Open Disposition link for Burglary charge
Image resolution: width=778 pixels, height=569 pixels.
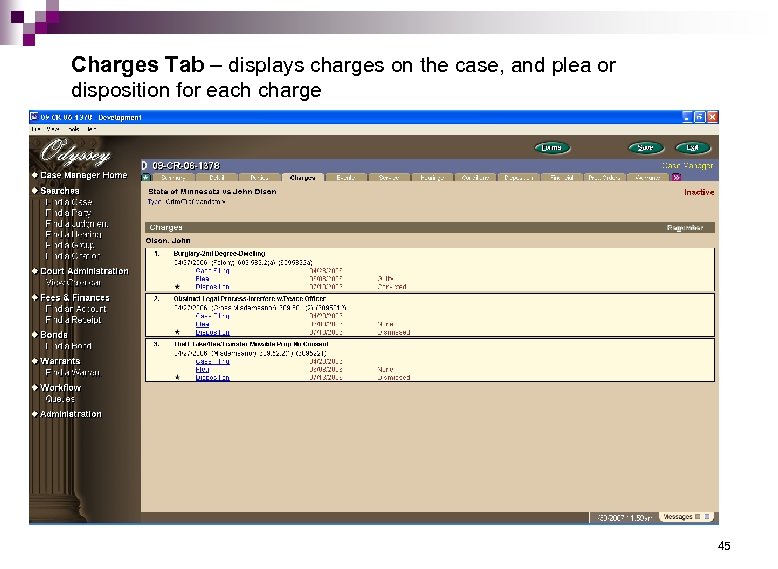tap(212, 287)
